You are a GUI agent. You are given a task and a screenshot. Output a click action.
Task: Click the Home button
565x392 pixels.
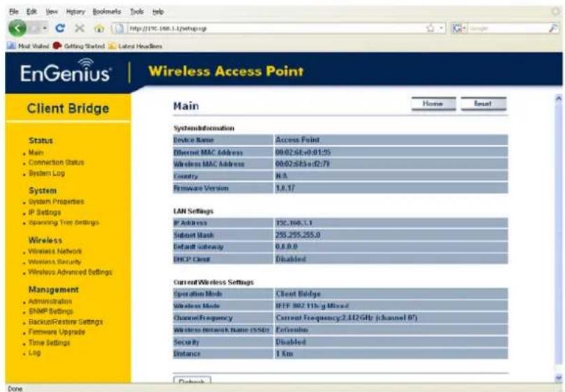tap(433, 104)
